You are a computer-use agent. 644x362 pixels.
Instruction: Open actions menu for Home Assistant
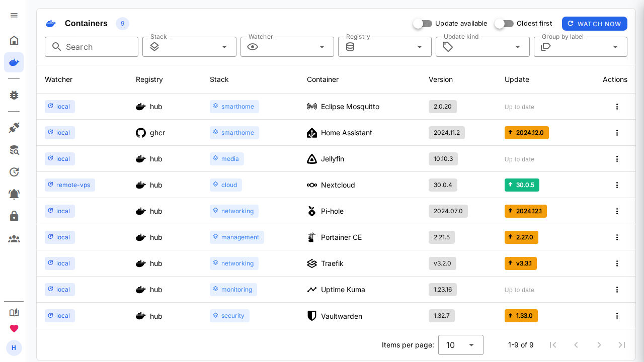[x=617, y=133]
